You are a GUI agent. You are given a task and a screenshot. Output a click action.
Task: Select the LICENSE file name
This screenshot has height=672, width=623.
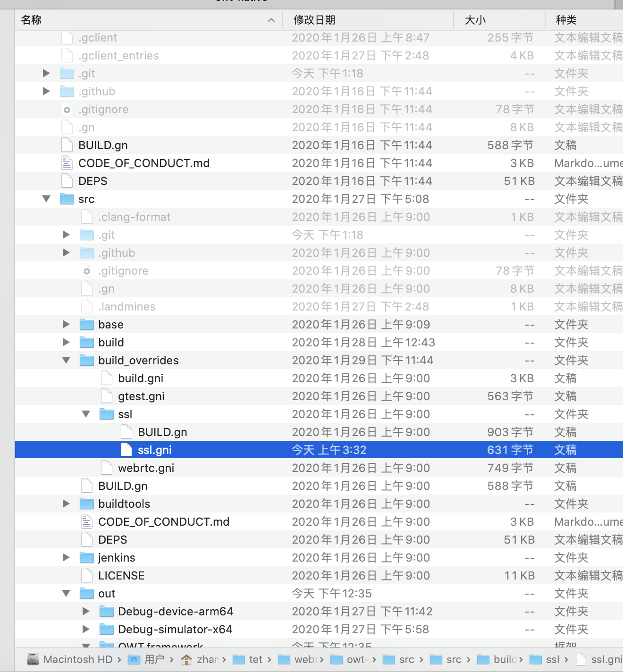[121, 575]
